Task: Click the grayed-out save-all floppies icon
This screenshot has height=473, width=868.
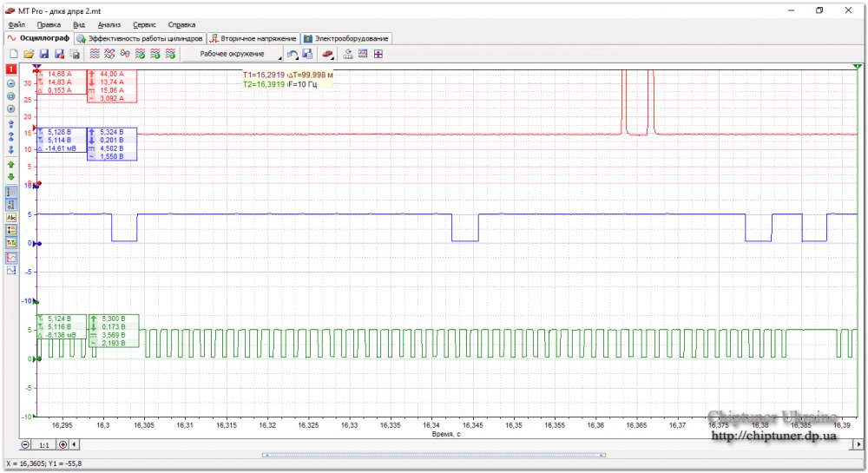Action: (75, 54)
